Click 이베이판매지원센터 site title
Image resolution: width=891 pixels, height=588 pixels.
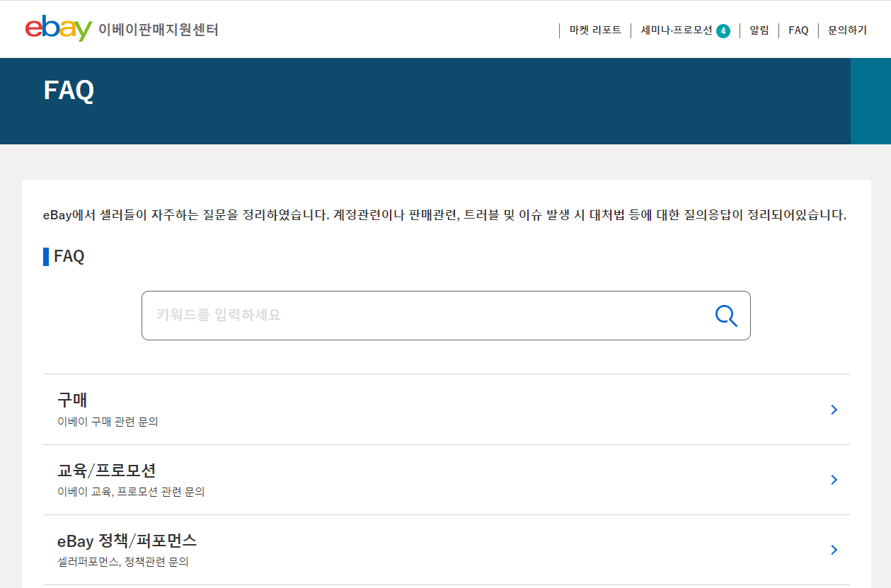point(159,30)
